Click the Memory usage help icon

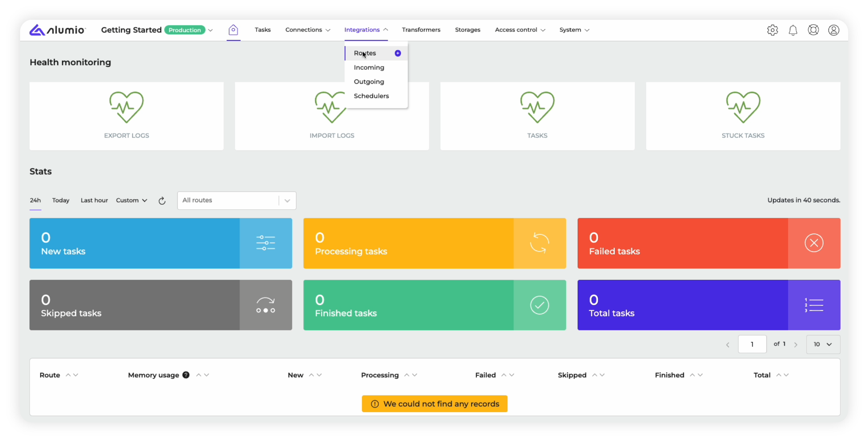(186, 375)
